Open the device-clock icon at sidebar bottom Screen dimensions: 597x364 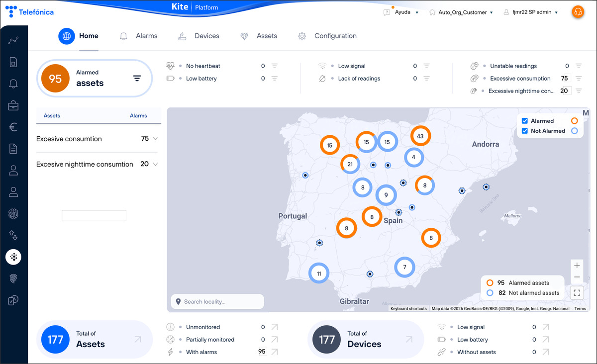click(x=13, y=300)
